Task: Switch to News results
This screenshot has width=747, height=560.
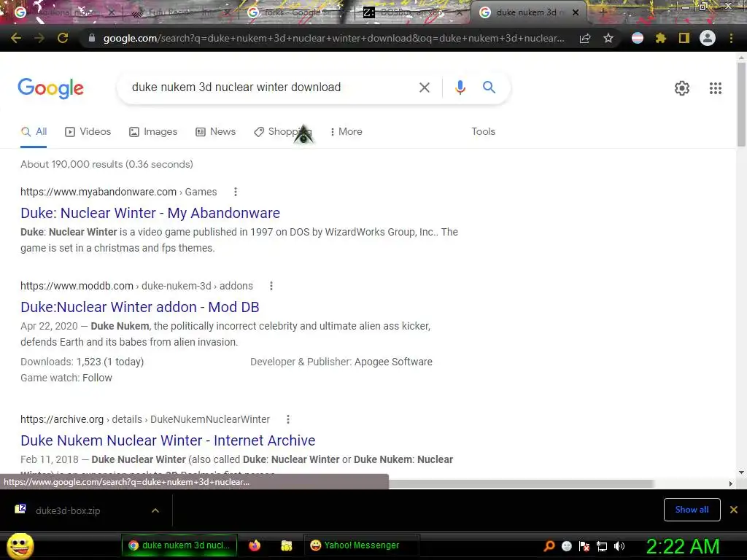Action: [x=215, y=131]
